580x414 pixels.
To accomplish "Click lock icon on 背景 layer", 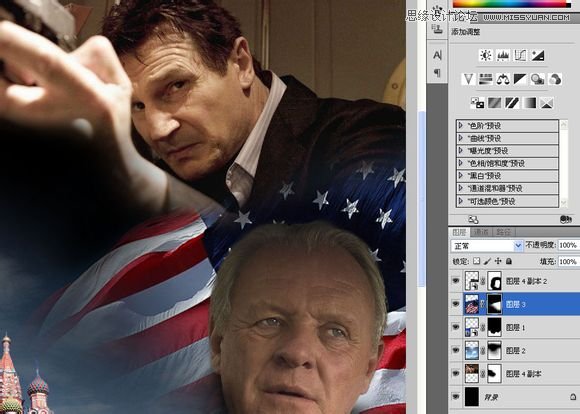I will pyautogui.click(x=573, y=397).
